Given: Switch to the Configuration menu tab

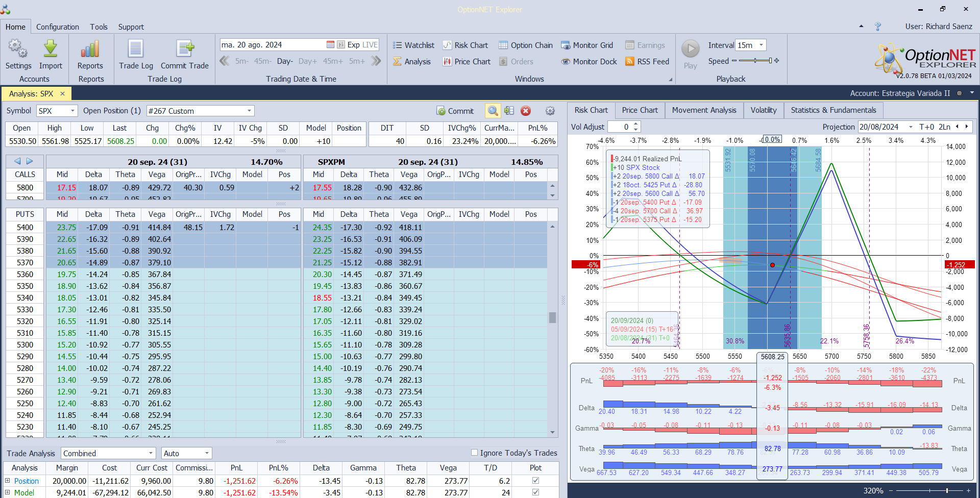Looking at the screenshot, I should click(57, 27).
